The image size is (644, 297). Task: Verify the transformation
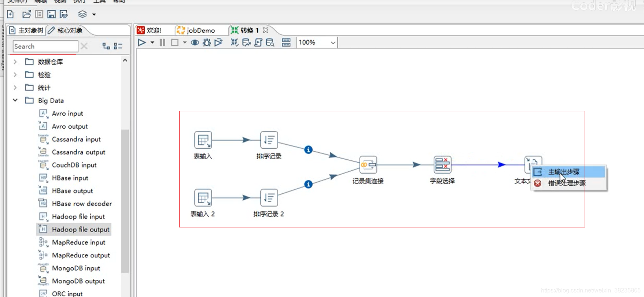coord(235,42)
